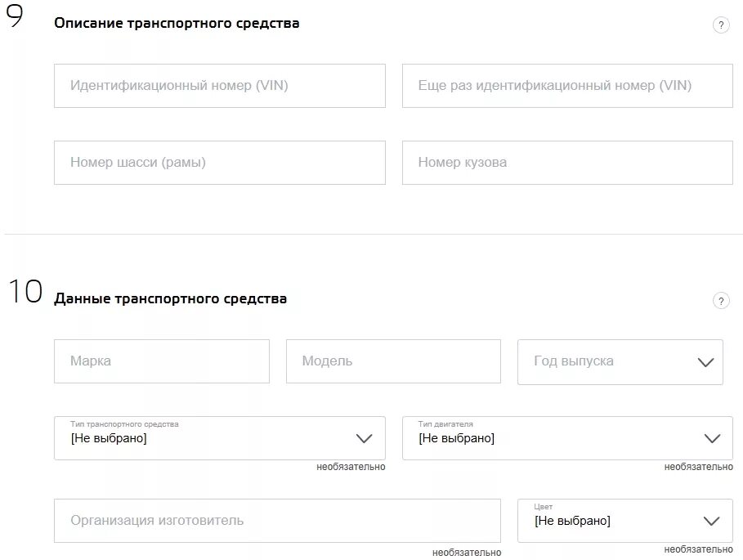Screen dimensions: 743x560
Task: Click необязательно label under Тип двигателя
Action: pyautogui.click(x=698, y=467)
